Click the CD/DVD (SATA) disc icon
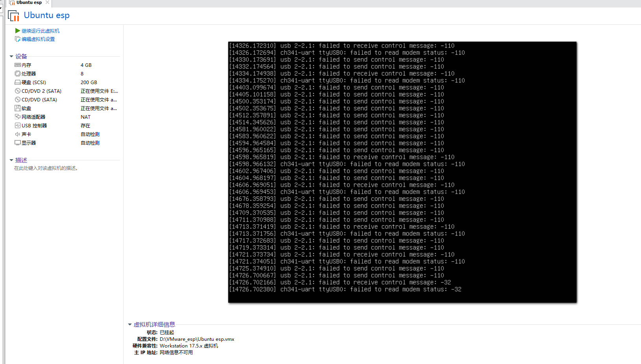This screenshot has height=364, width=641. 17,99
